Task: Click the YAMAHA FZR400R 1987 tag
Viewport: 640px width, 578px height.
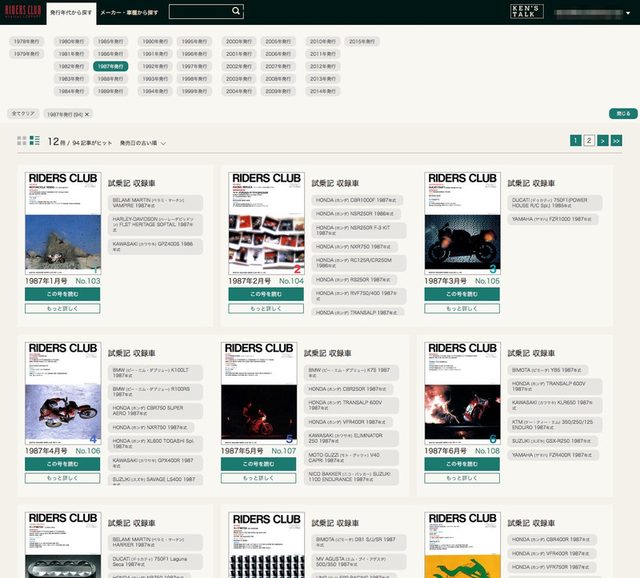Action: coord(553,455)
